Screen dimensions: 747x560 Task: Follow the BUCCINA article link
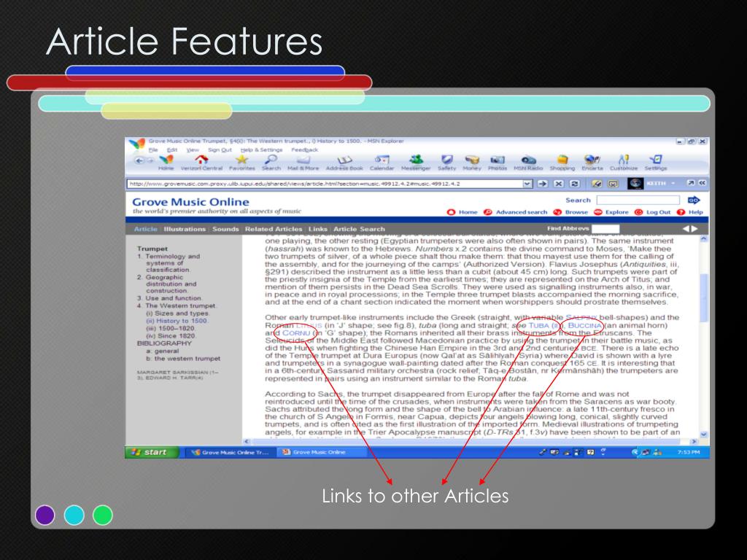(x=585, y=325)
